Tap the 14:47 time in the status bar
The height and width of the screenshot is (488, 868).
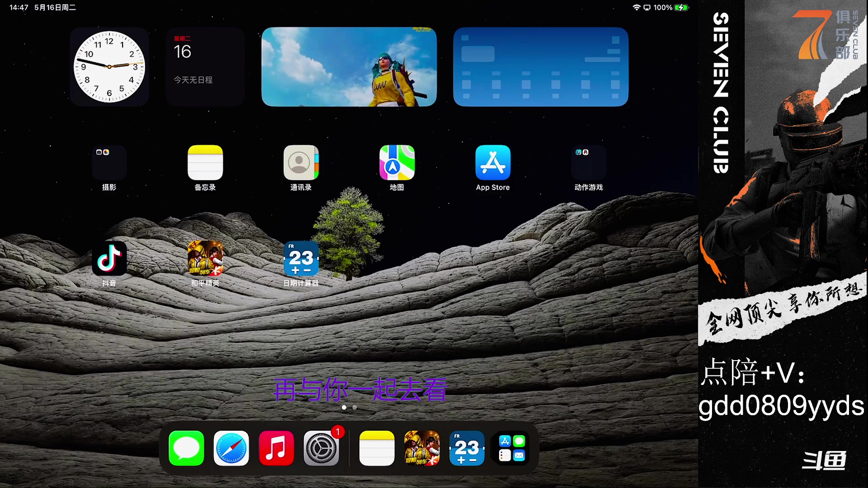[19, 8]
